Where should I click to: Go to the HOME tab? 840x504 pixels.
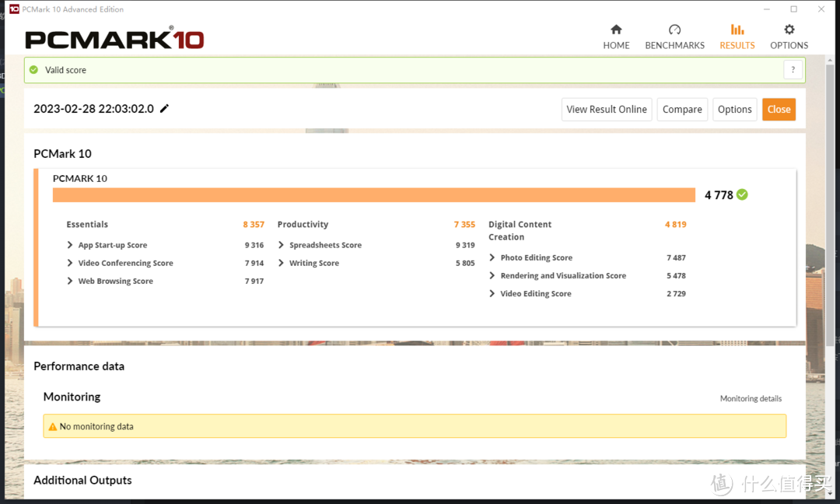(x=616, y=37)
